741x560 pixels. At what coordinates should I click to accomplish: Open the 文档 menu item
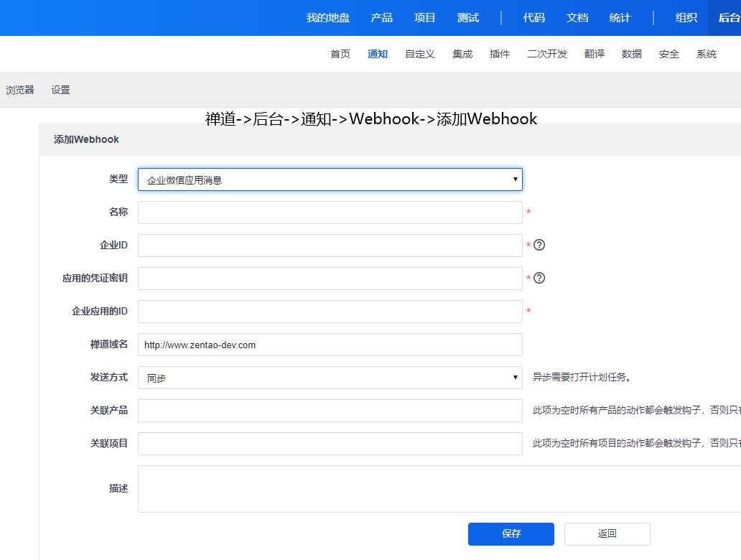click(x=577, y=18)
